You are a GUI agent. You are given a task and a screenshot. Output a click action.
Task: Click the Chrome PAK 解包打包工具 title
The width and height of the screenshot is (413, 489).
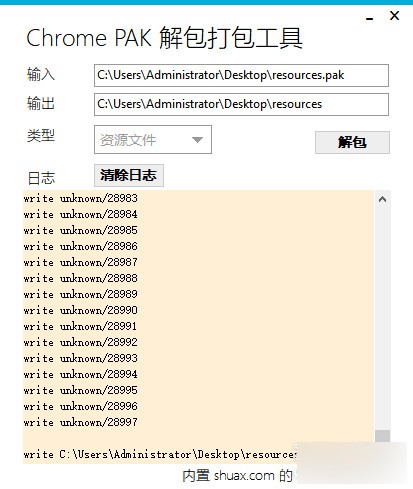[164, 38]
